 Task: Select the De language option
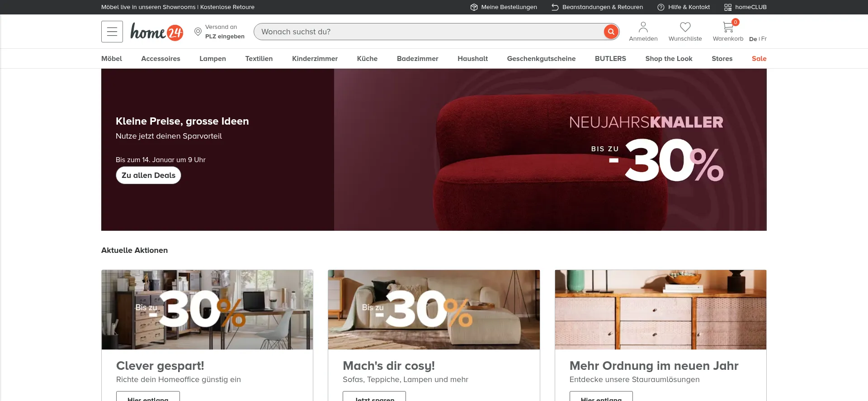click(x=753, y=39)
